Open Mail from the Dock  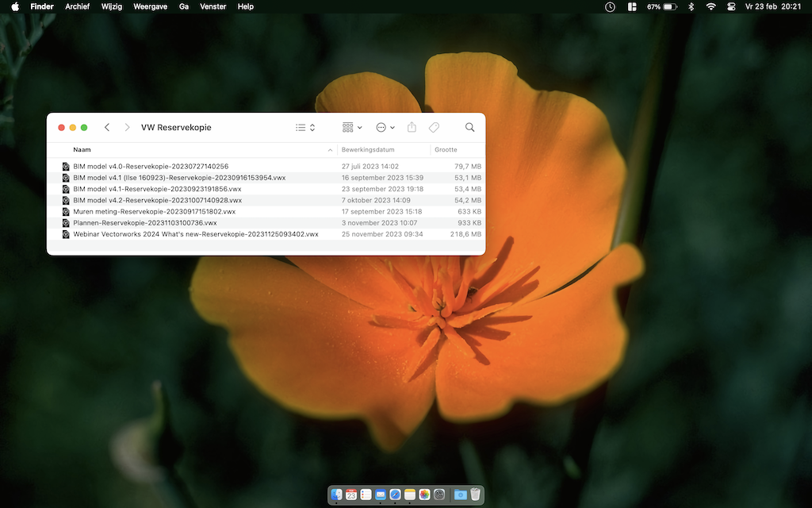380,495
